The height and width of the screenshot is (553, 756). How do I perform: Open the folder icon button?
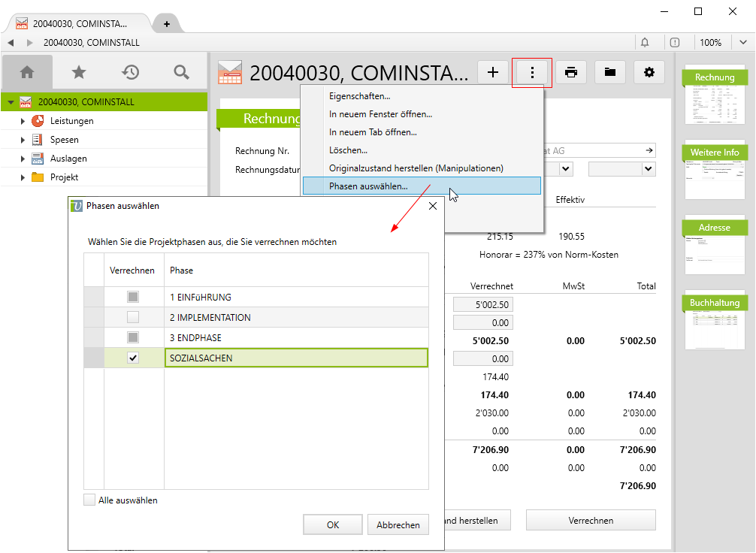click(610, 72)
